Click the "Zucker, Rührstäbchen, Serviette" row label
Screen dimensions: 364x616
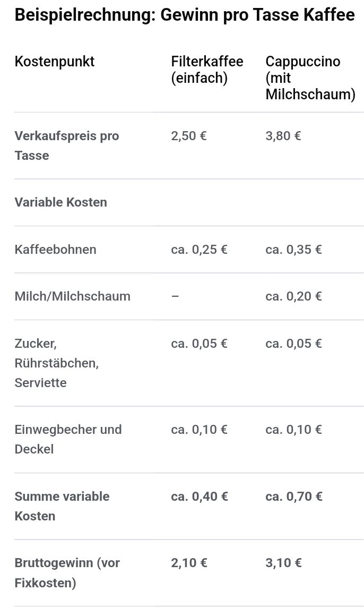point(57,363)
